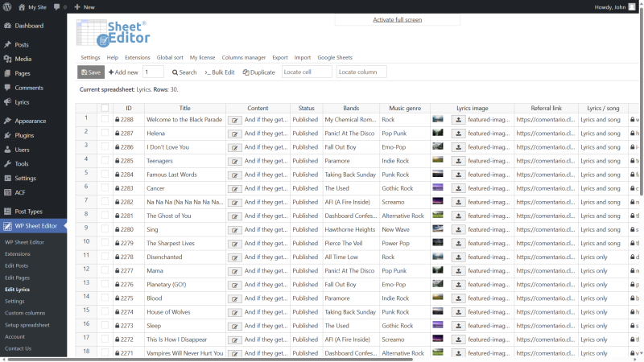Click the Cancer row lyrics image thumbnail
This screenshot has height=362, width=644.
pos(438,188)
